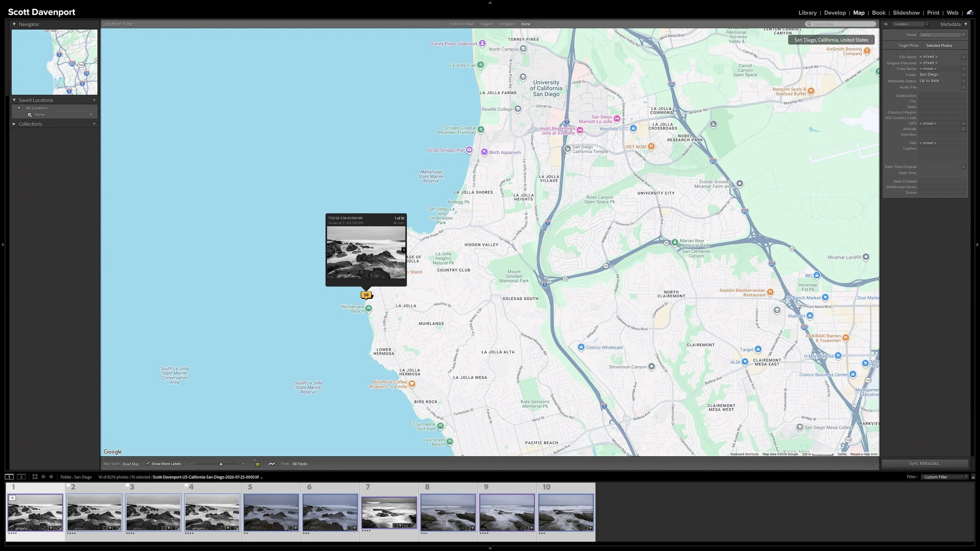Screen dimensions: 980x551
Task: Click the eye icon in Metadata panel header
Action: click(886, 24)
